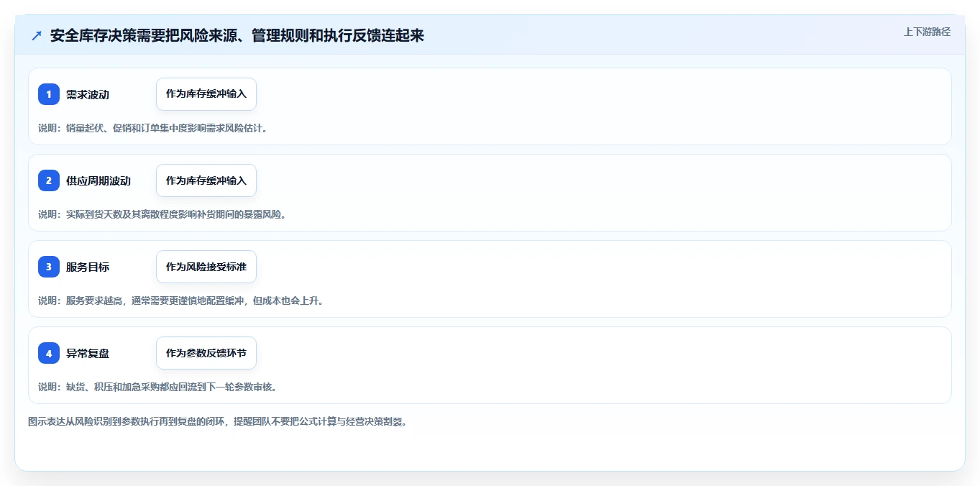
Task: Select the 需求波动 step title
Action: pyautogui.click(x=88, y=94)
